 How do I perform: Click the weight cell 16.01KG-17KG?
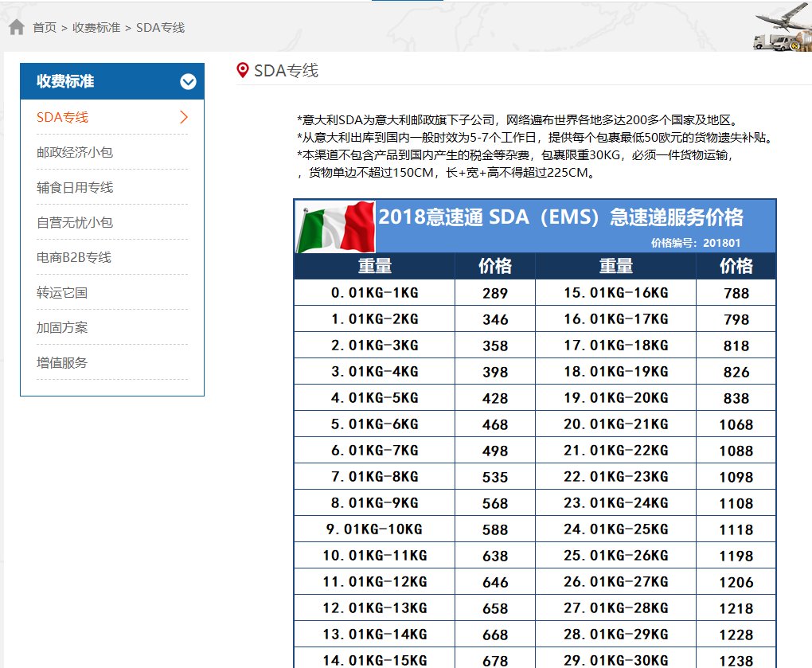pos(616,319)
